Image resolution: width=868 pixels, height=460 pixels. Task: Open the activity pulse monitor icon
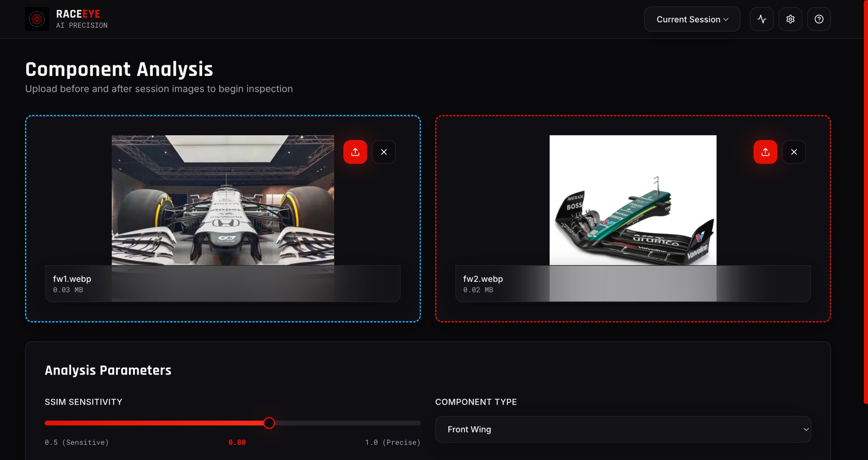click(762, 19)
